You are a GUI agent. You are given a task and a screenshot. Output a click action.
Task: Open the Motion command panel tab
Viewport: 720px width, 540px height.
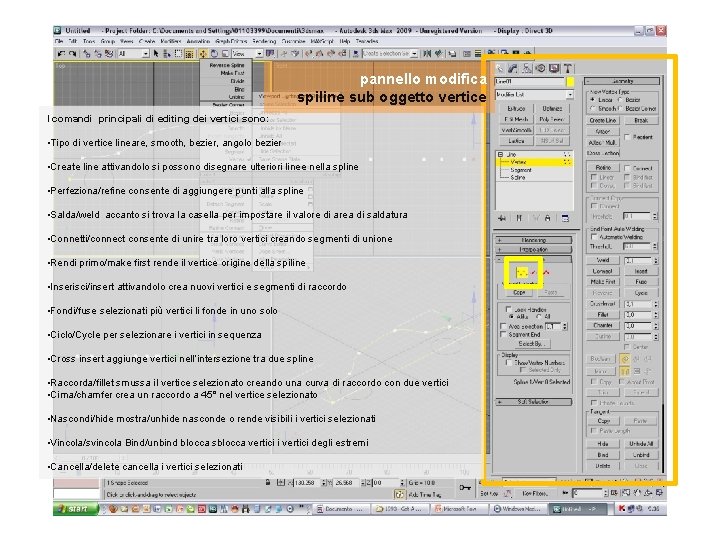(540, 68)
